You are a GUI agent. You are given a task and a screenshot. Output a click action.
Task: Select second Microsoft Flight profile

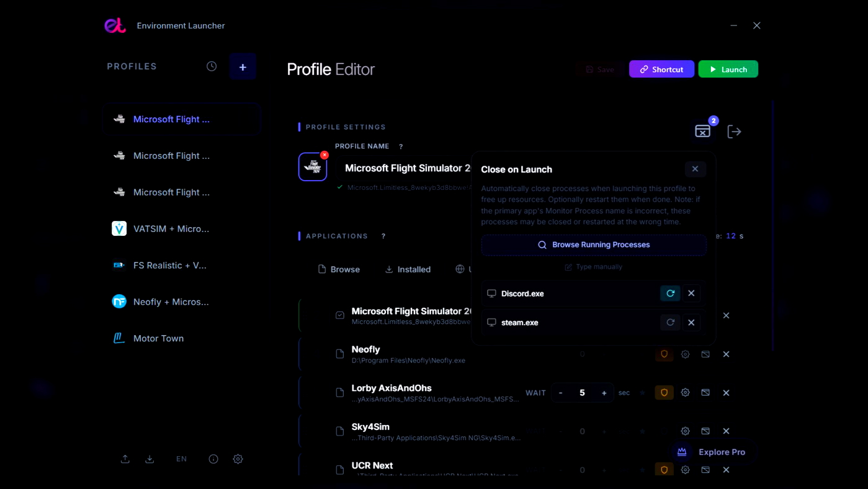point(182,156)
